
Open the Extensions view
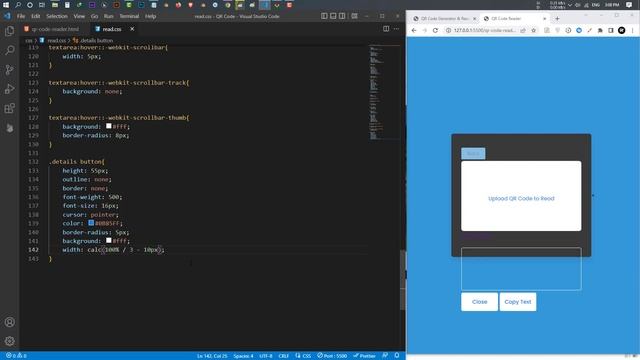[x=9, y=109]
